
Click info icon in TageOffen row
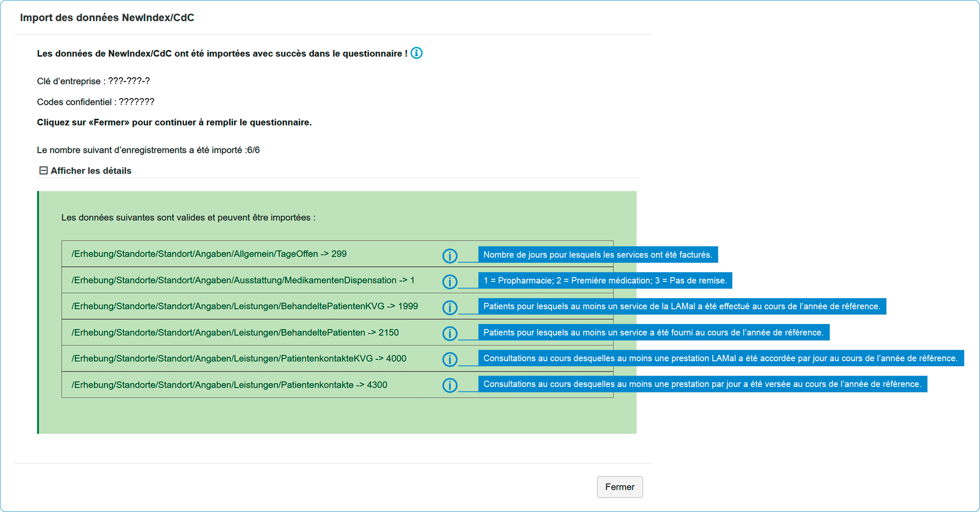[x=449, y=256]
